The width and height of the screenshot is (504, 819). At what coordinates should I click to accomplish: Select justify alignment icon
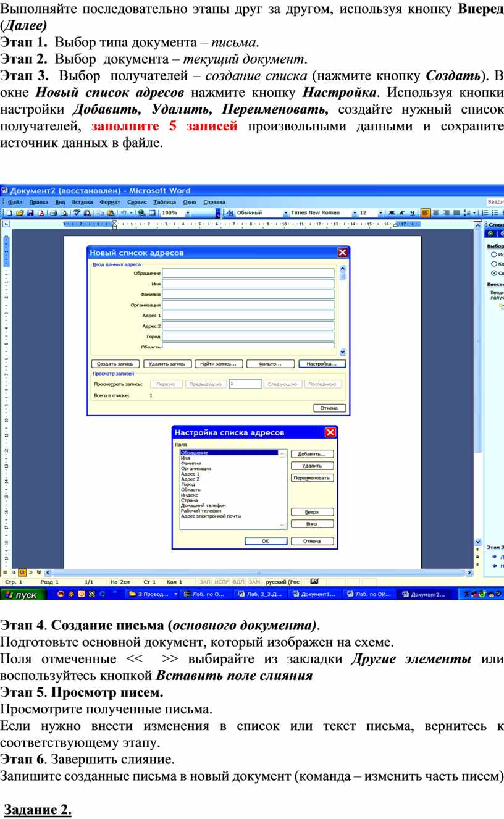click(x=456, y=212)
